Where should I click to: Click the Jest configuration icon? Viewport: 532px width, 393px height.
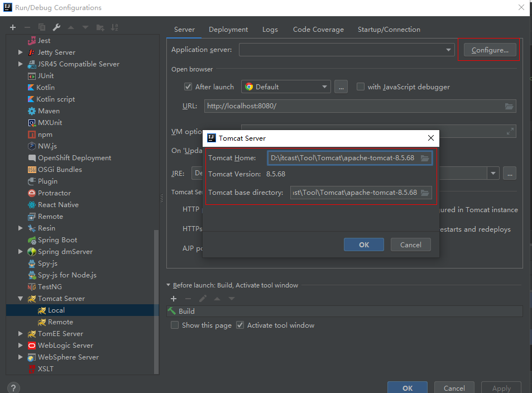tap(32, 41)
